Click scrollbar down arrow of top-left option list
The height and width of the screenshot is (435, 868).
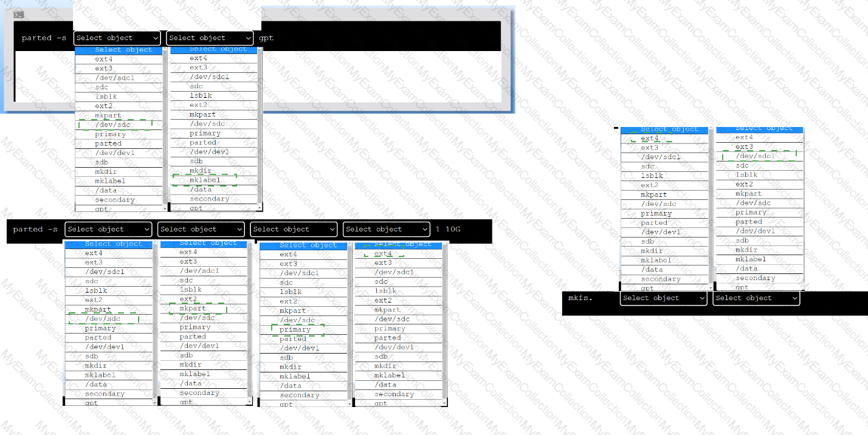tap(164, 208)
